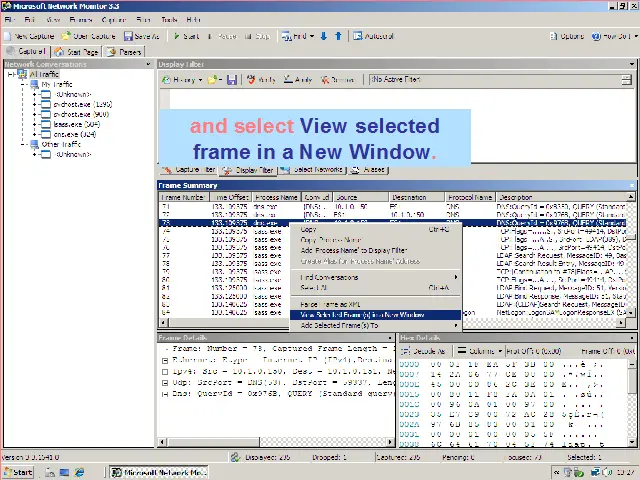Image resolution: width=640 pixels, height=480 pixels.
Task: Click the Frame Details horizontal scrollbar thumb
Action: pos(214,442)
